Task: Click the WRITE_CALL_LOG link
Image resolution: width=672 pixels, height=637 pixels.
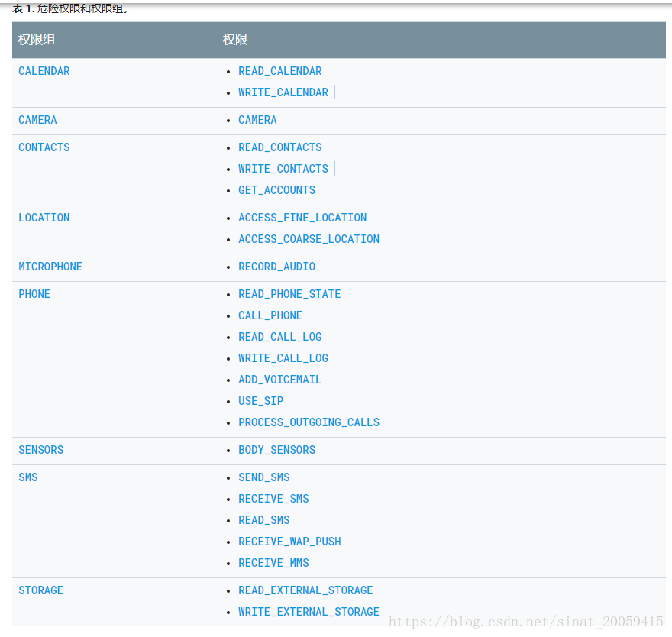Action: [x=283, y=358]
